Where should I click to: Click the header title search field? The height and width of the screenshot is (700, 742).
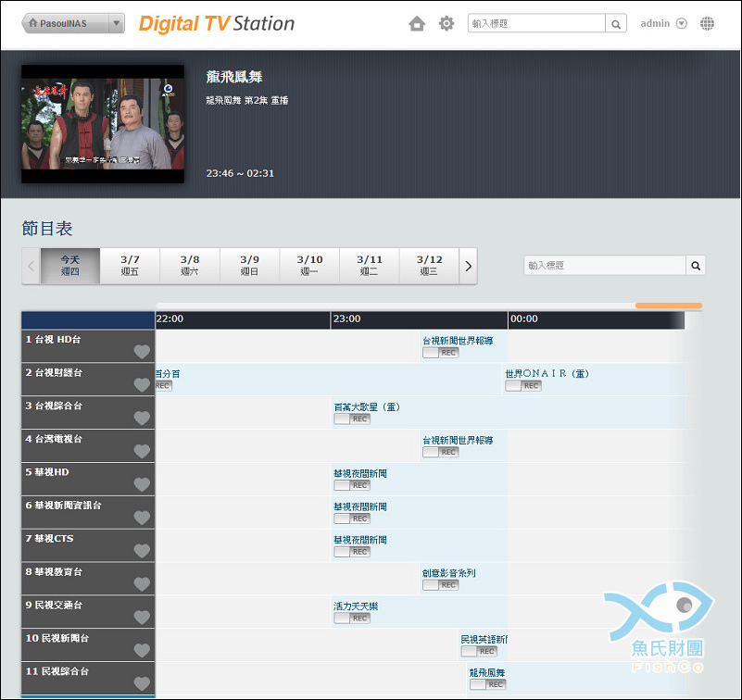pyautogui.click(x=536, y=24)
